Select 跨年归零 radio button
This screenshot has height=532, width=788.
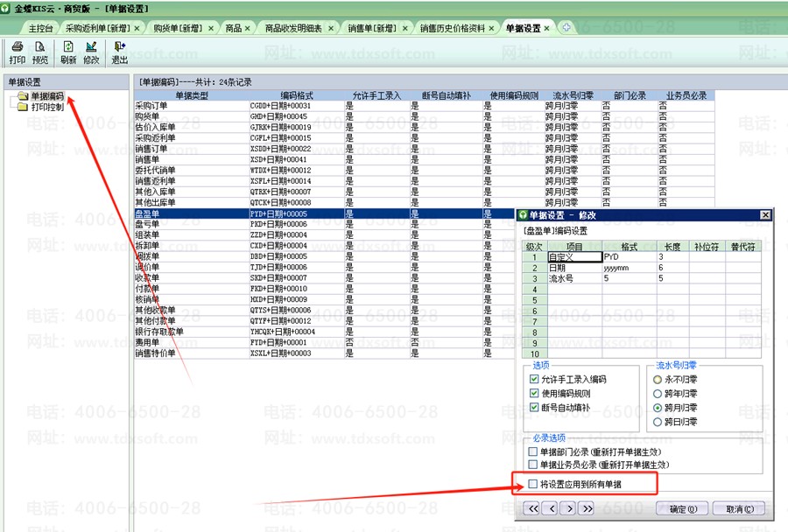(x=658, y=394)
